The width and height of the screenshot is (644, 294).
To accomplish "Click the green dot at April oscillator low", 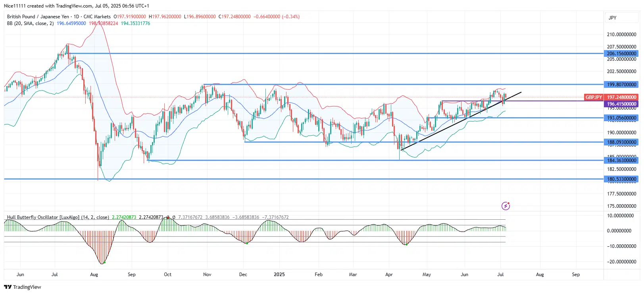I will 406,244.
